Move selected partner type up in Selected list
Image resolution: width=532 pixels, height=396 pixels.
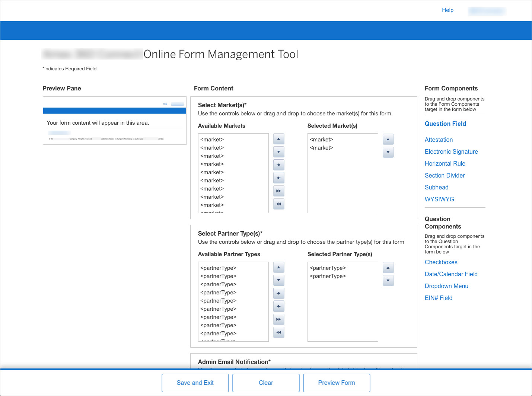coord(388,268)
